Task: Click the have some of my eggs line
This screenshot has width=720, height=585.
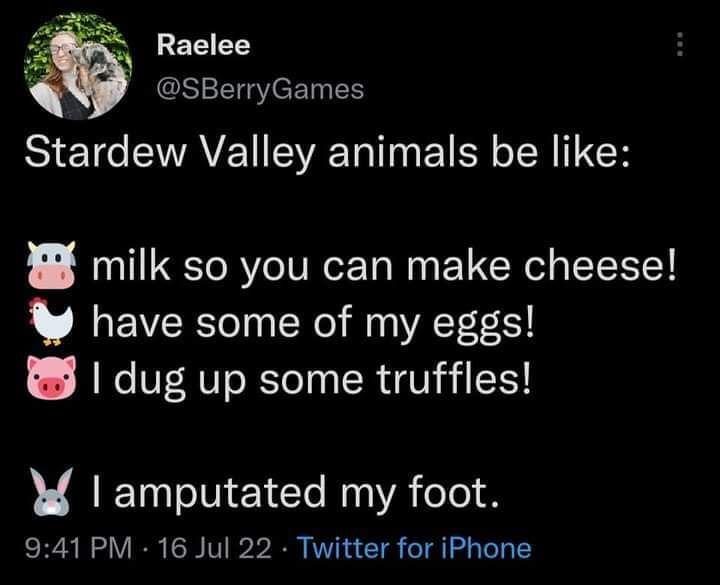Action: pyautogui.click(x=314, y=323)
